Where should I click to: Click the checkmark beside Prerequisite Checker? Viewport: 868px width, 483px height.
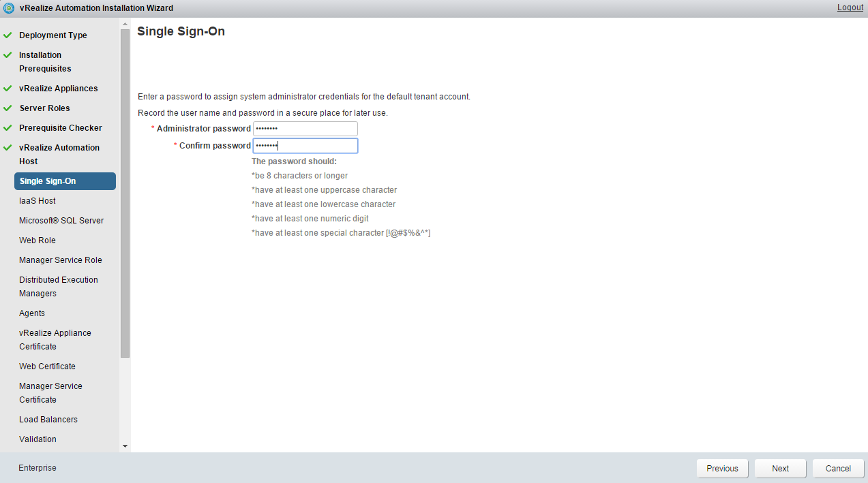pos(8,127)
